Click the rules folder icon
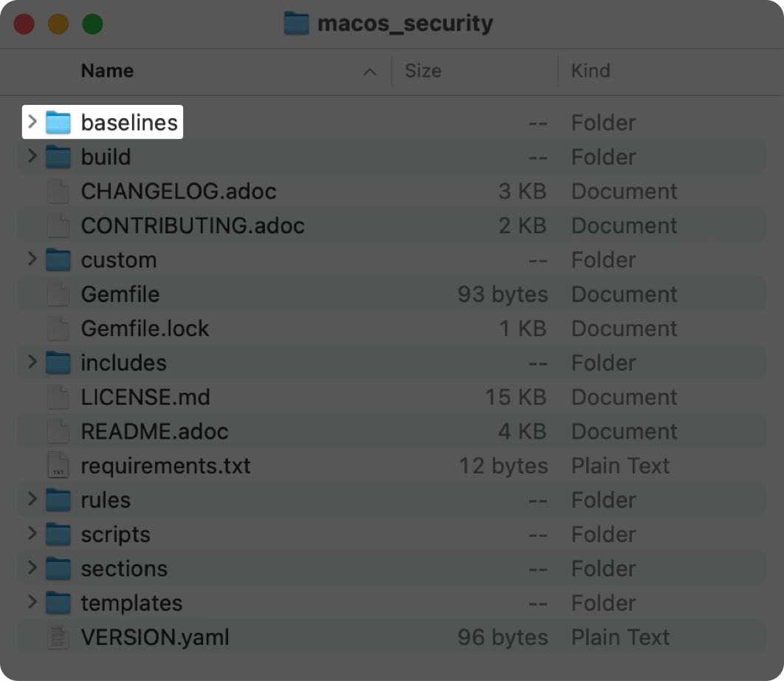784x681 pixels. pyautogui.click(x=58, y=499)
